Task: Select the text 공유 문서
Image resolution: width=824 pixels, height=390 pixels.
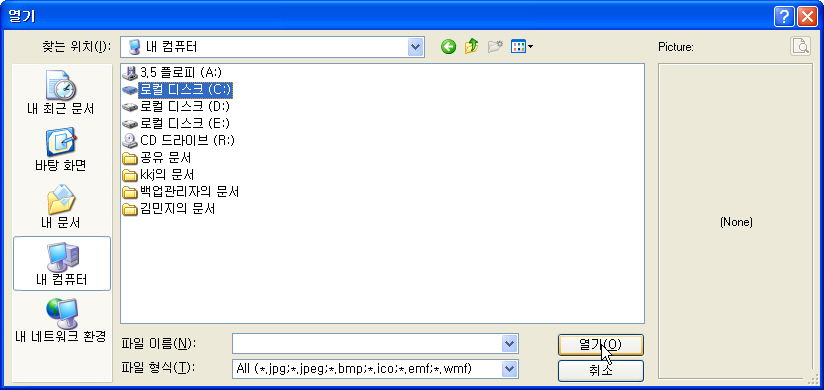Action: [166, 158]
